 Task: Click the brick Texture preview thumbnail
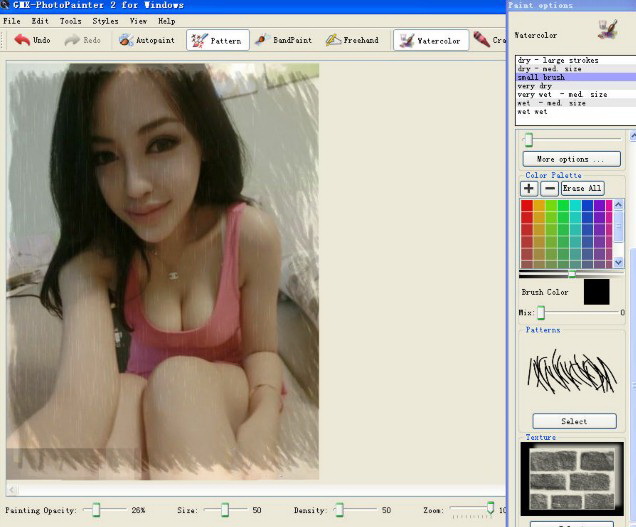[x=572, y=479]
